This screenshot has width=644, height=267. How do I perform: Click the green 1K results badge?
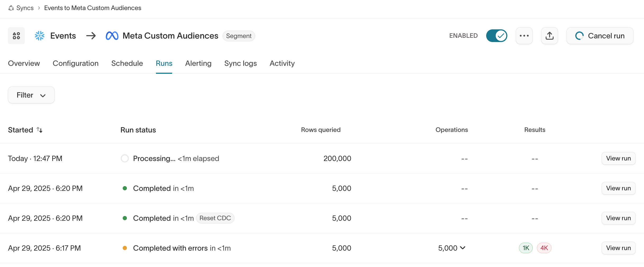(526, 248)
